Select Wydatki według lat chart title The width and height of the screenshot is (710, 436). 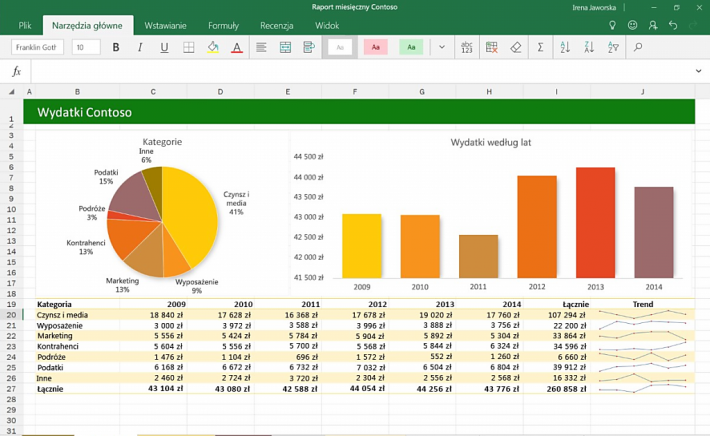(x=491, y=142)
